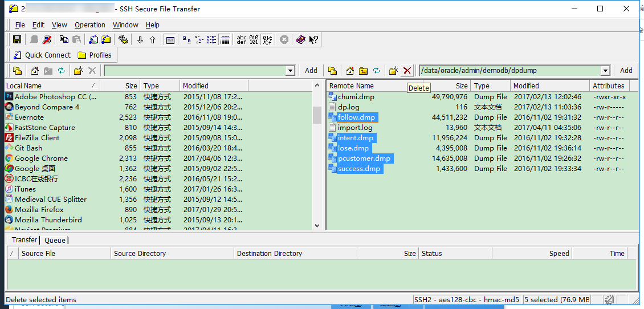Click remote pane Favorites folders icon

pyautogui.click(x=332, y=71)
